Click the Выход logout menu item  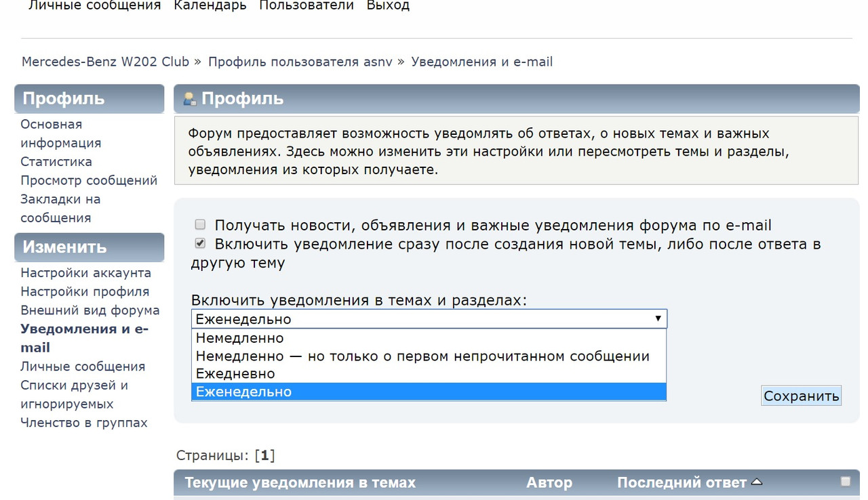(x=388, y=5)
